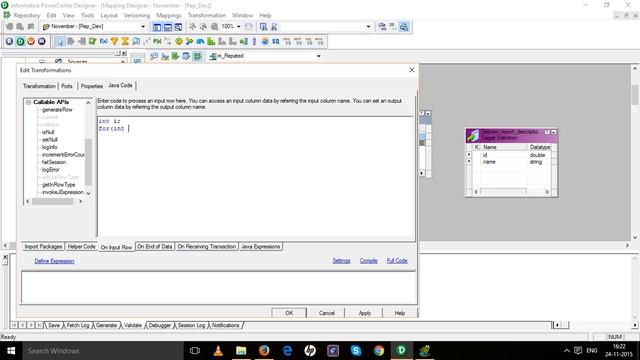Viewport: 640px width, 360px height.
Task: Open the m_Repeated mapping dropdown
Action: 318,56
